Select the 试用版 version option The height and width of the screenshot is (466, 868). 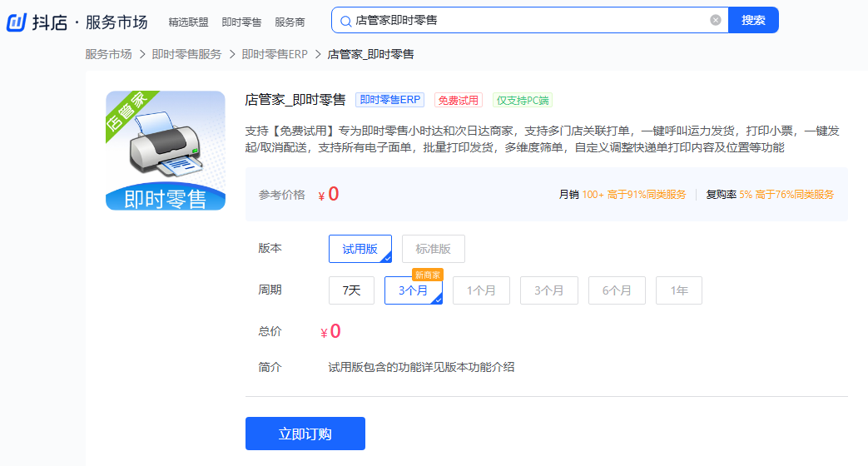pyautogui.click(x=360, y=249)
